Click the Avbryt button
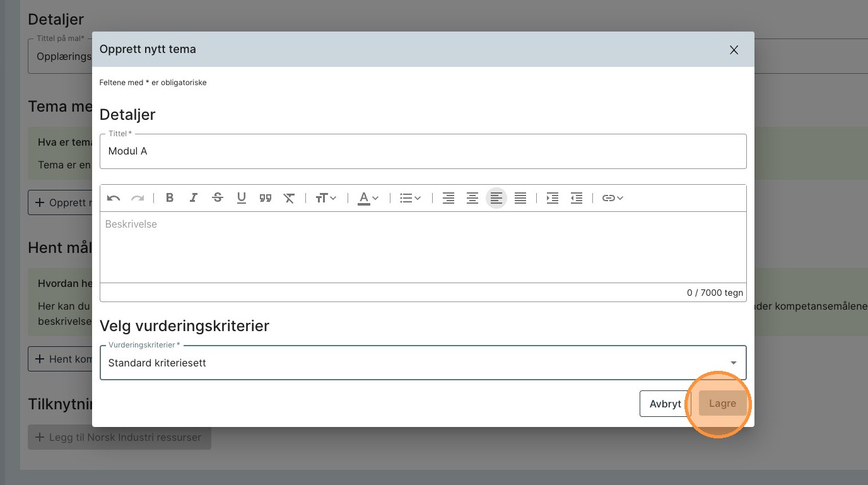This screenshot has width=868, height=485. tap(665, 404)
